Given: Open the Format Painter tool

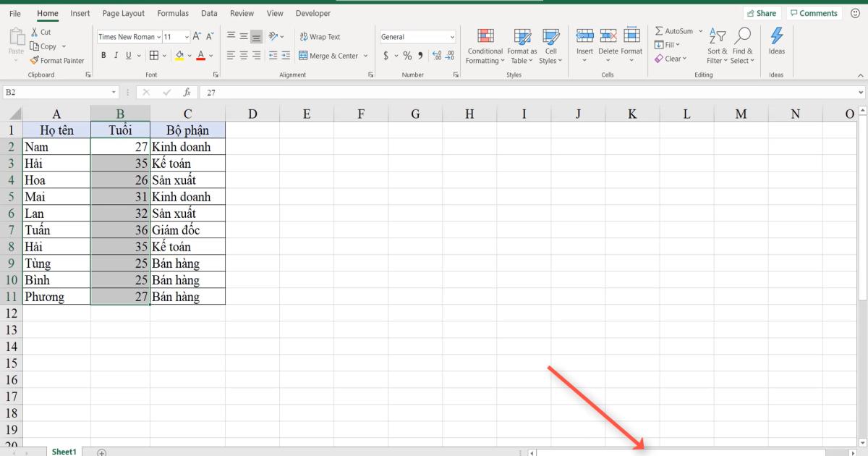Looking at the screenshot, I should click(x=58, y=60).
